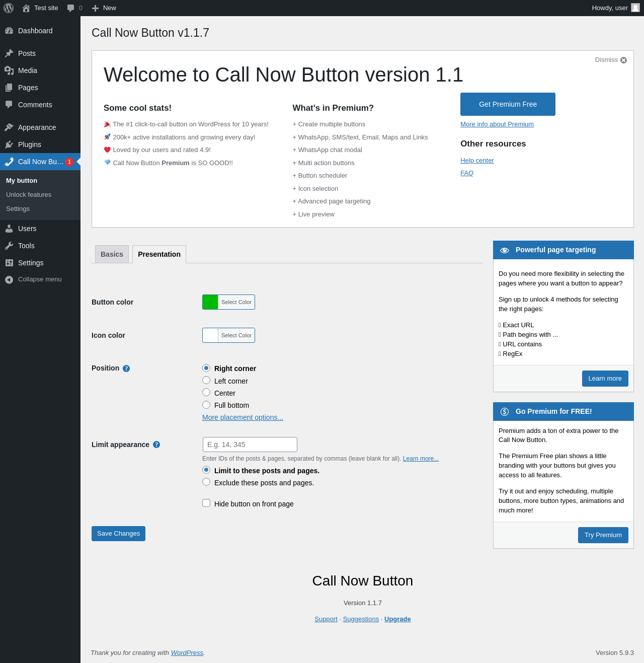The height and width of the screenshot is (663, 644).
Task: Click the Dashboard gauge icon
Action: (9, 31)
